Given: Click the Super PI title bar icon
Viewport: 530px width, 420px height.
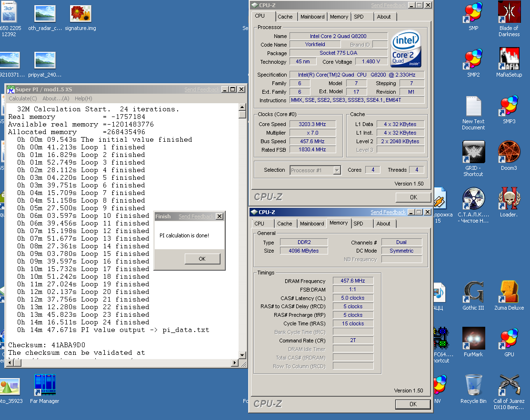Looking at the screenshot, I should click(x=11, y=89).
